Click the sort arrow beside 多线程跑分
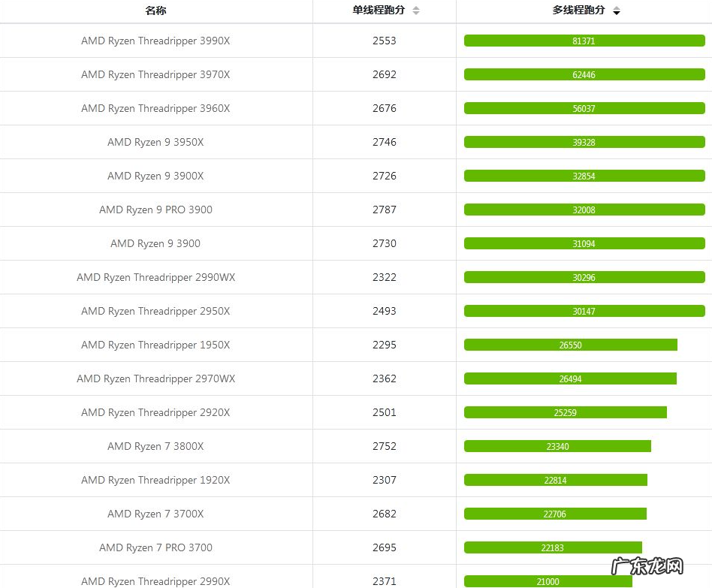This screenshot has height=588, width=712. (x=617, y=11)
